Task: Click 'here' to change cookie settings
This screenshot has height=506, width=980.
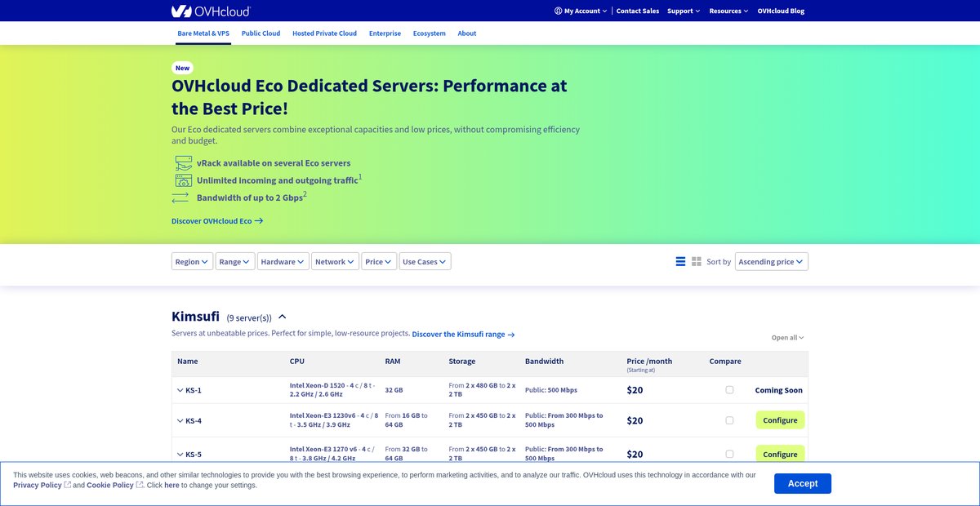Action: (171, 485)
